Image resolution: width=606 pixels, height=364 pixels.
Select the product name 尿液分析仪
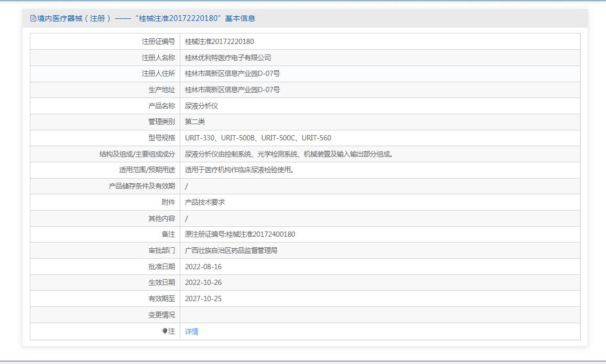coord(201,106)
